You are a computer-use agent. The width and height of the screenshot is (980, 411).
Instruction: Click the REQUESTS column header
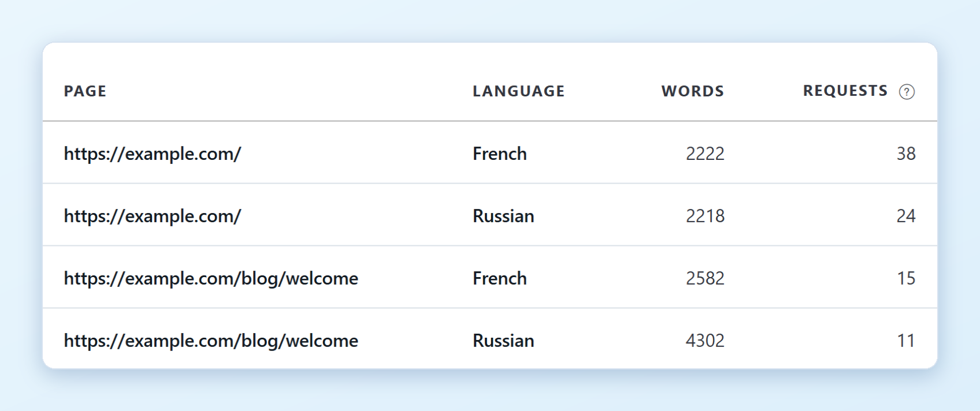click(845, 91)
